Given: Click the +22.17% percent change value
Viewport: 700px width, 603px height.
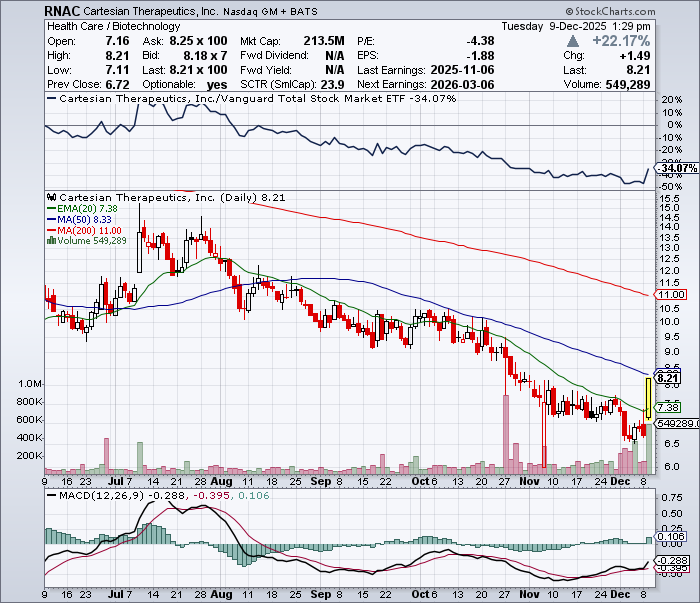Looking at the screenshot, I should (621, 41).
